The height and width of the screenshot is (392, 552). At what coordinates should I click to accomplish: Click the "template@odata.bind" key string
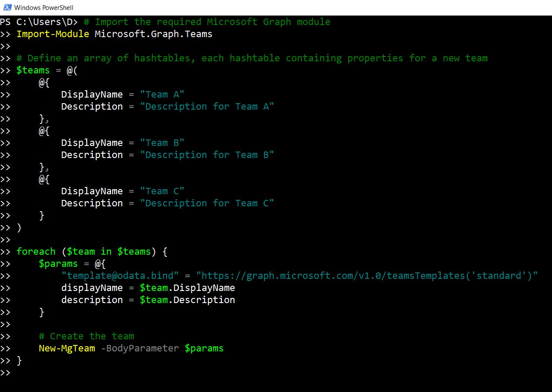point(120,275)
